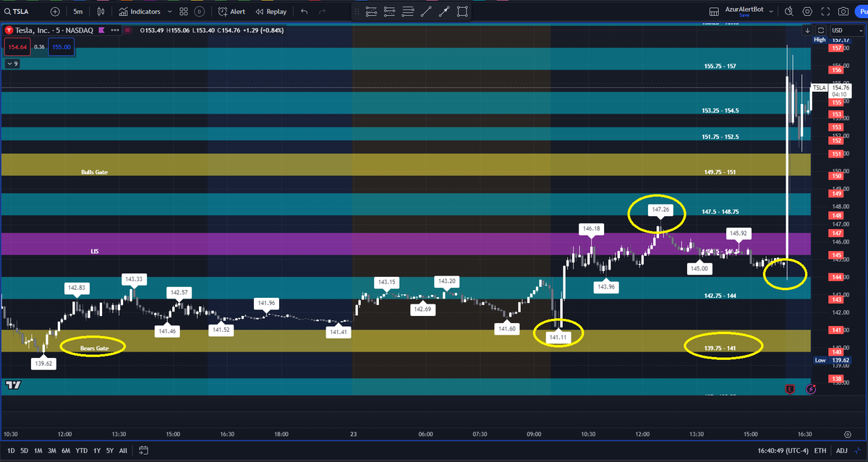
Task: Change the candlestick chart style
Action: 101,12
